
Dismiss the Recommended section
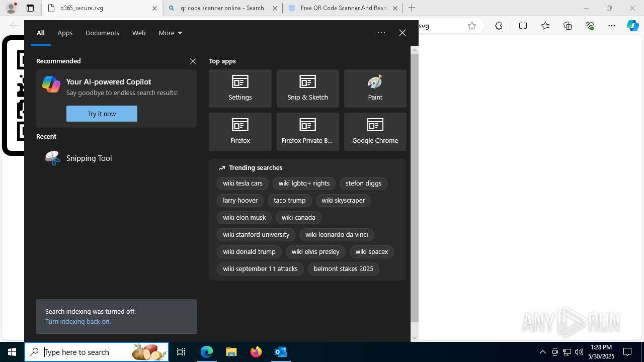(193, 61)
